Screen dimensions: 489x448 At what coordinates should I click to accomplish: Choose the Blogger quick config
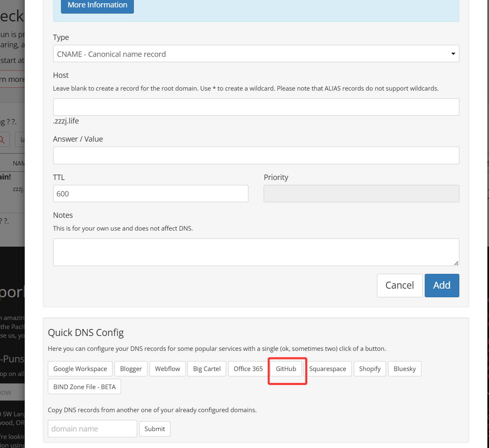(x=131, y=369)
